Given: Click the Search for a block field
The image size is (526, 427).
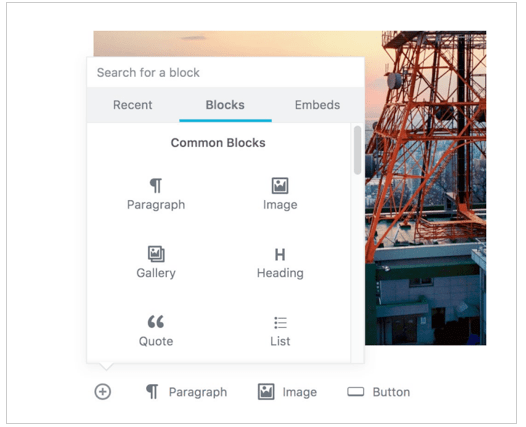Looking at the screenshot, I should (225, 72).
